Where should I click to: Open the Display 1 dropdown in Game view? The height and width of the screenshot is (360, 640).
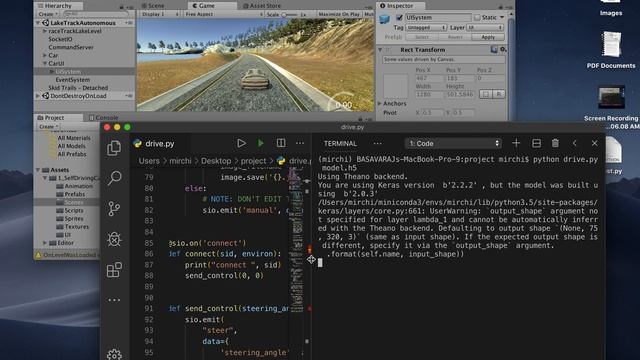(159, 14)
